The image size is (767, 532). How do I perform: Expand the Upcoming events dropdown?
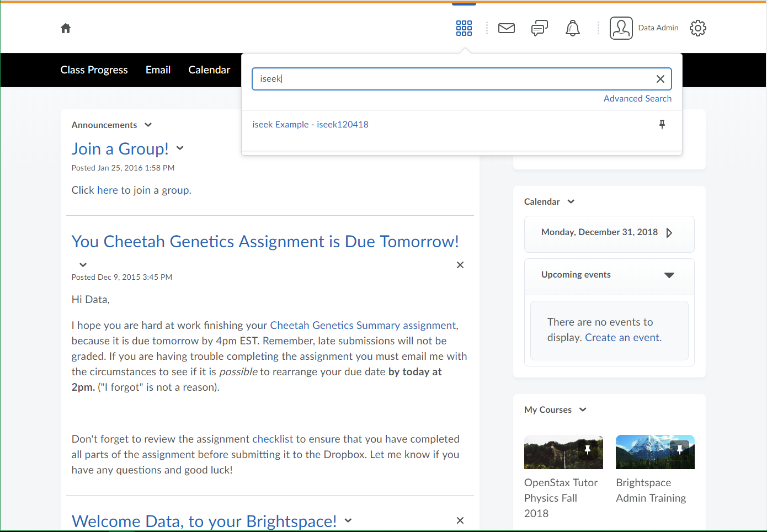tap(669, 275)
